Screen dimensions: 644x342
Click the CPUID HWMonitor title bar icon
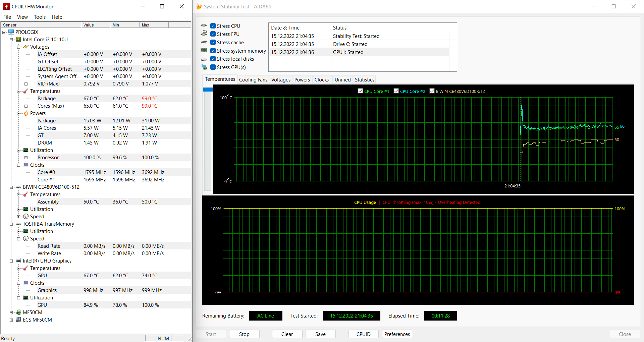click(x=7, y=6)
